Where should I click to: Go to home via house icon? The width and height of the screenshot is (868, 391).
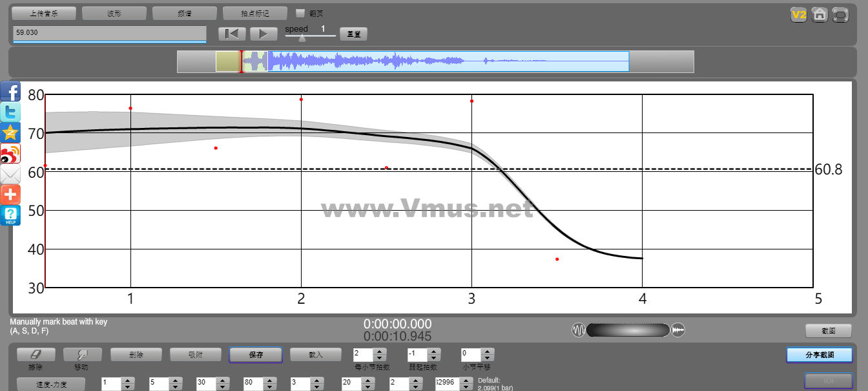pos(820,14)
